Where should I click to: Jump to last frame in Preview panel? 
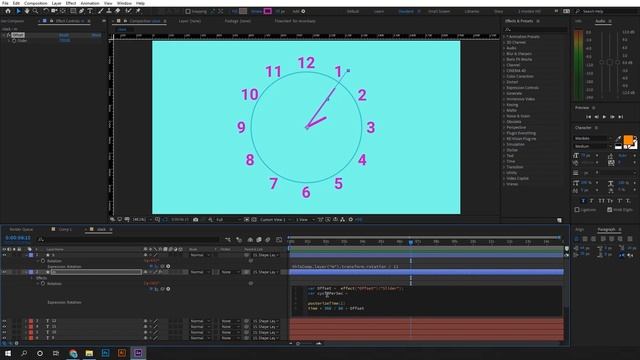pyautogui.click(x=621, y=117)
